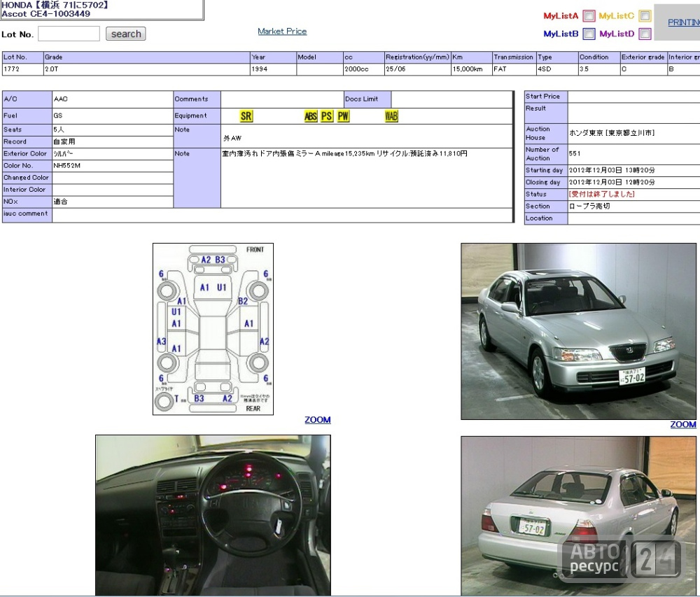This screenshot has width=700, height=597.
Task: Open the Market Price link
Action: coord(282,31)
